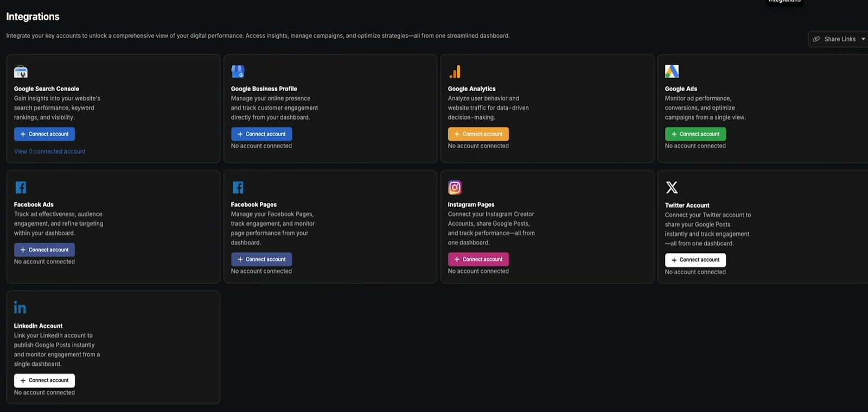Viewport: 868px width, 412px height.
Task: Click the Google Ads logo icon
Action: click(x=672, y=71)
